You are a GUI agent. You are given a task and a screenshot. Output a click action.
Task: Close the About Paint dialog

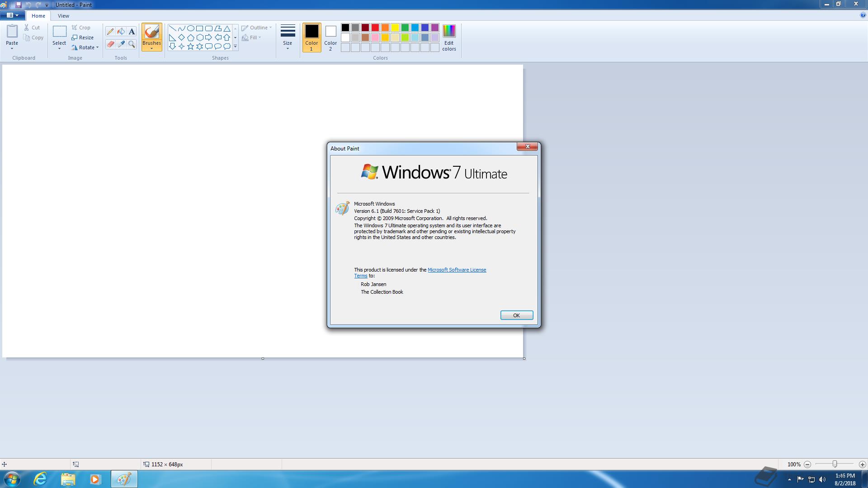pos(527,146)
